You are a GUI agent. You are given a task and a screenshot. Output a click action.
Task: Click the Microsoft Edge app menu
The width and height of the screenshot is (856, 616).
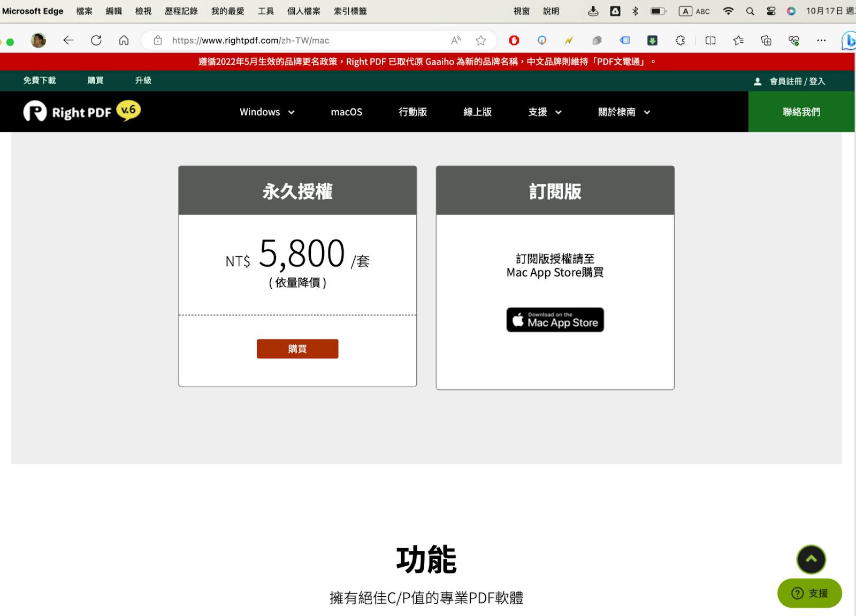pyautogui.click(x=33, y=11)
